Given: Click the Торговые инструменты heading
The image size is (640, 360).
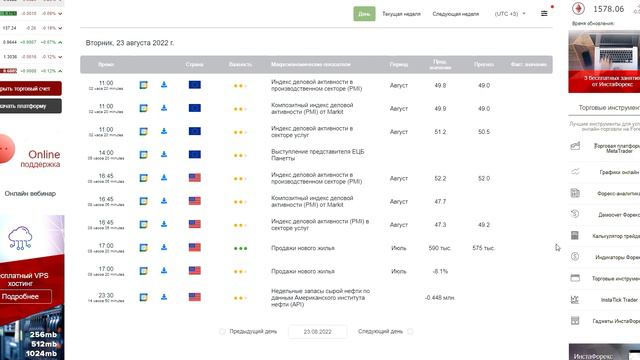Looking at the screenshot, I should (609, 108).
